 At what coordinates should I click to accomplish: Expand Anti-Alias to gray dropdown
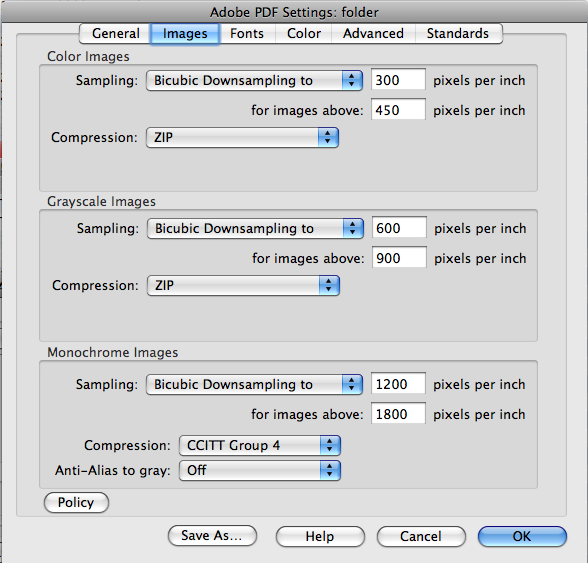[x=260, y=470]
